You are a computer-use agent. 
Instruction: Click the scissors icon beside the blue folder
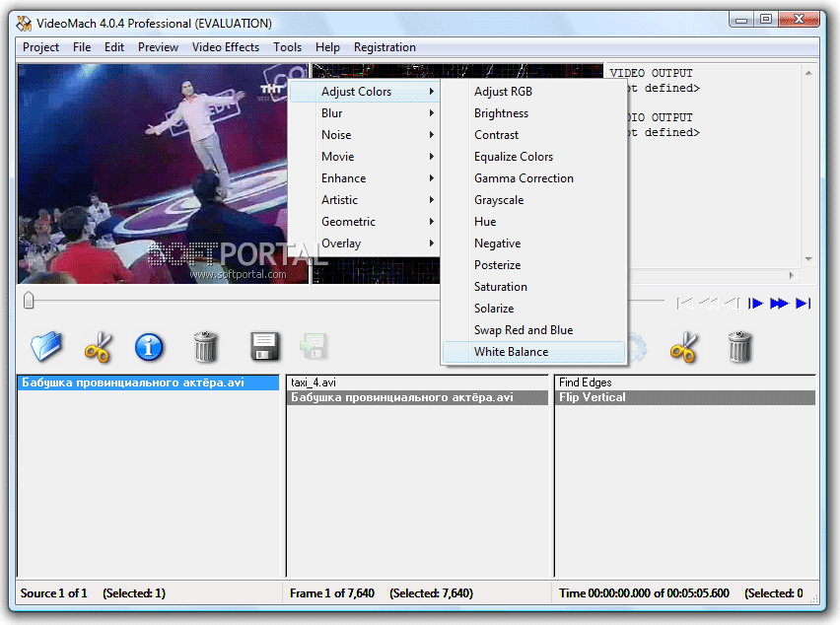click(x=98, y=347)
